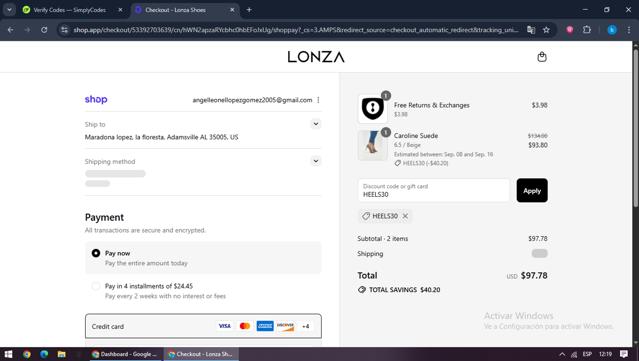Open the tab search dropdown arrow
Screen dimensions: 639x361
[x=9, y=10]
